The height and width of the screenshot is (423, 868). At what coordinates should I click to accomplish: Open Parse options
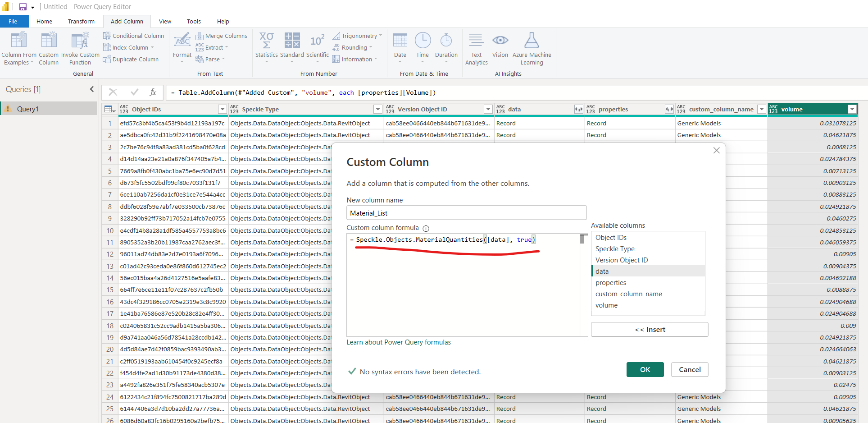(x=210, y=59)
